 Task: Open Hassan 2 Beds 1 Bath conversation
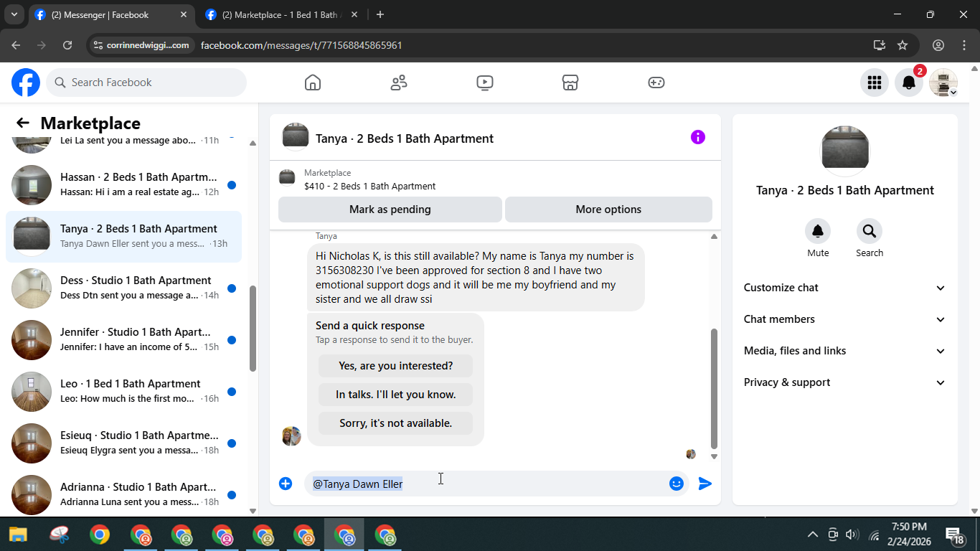coord(123,185)
